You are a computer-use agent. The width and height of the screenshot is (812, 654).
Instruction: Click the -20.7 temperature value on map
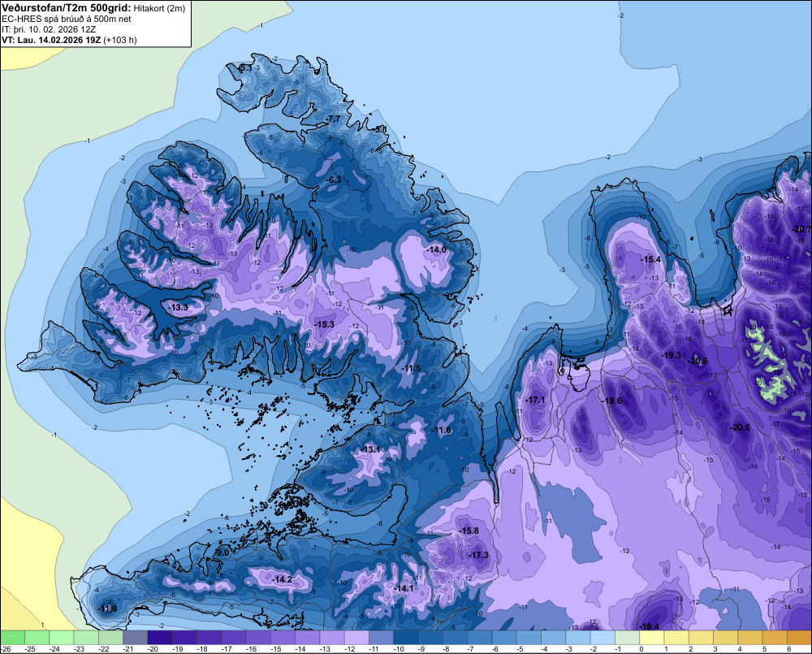(x=802, y=230)
